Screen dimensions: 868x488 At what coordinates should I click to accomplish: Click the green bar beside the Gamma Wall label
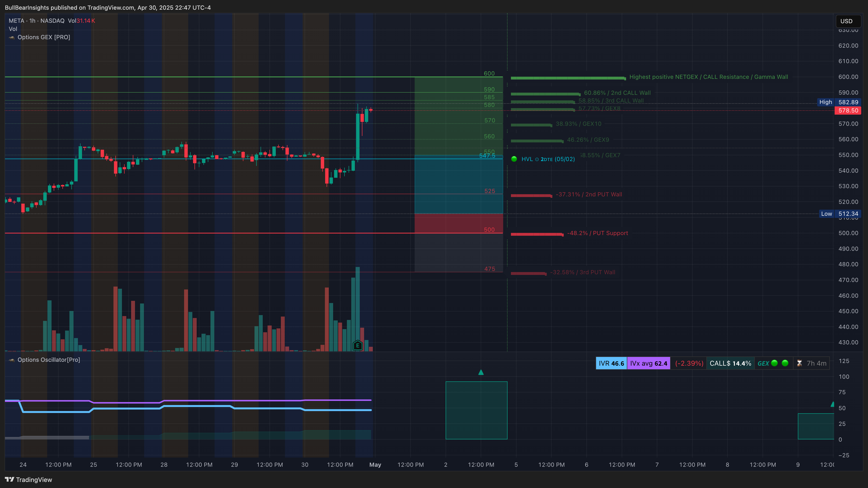coord(568,78)
